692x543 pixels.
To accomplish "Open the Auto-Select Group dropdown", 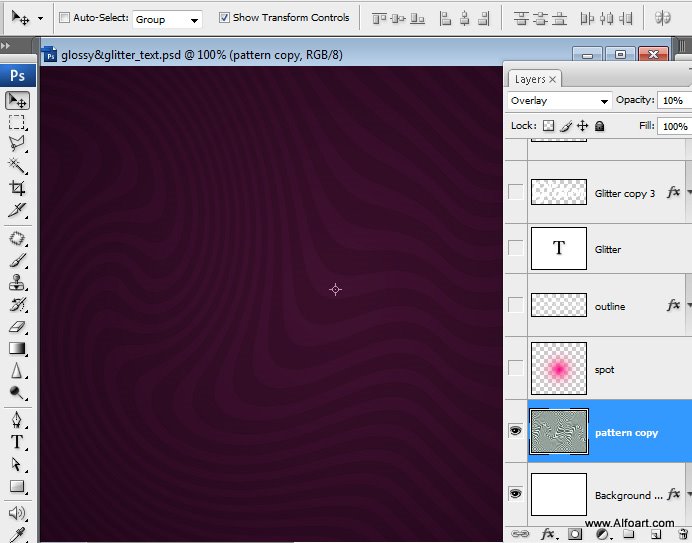I will [167, 19].
